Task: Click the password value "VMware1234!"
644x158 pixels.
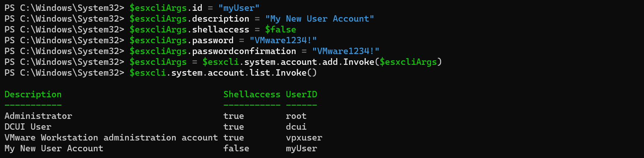Action: (x=283, y=40)
